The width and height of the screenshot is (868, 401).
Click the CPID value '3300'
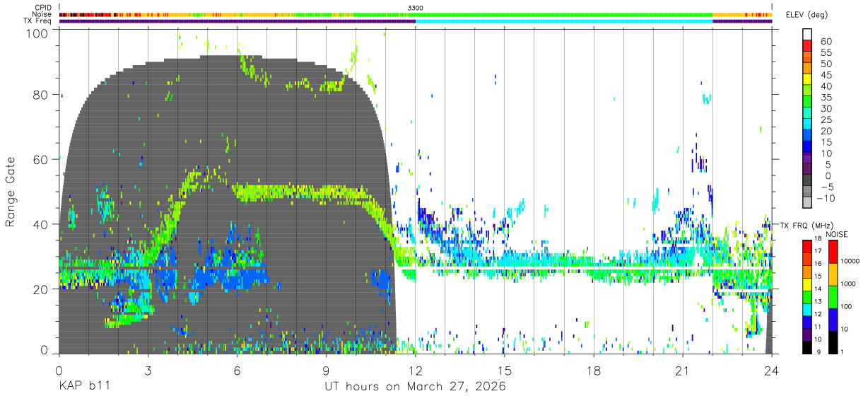click(416, 7)
